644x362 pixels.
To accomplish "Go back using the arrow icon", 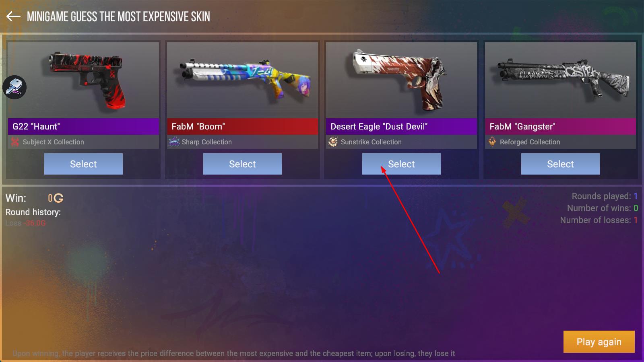I will pyautogui.click(x=13, y=16).
